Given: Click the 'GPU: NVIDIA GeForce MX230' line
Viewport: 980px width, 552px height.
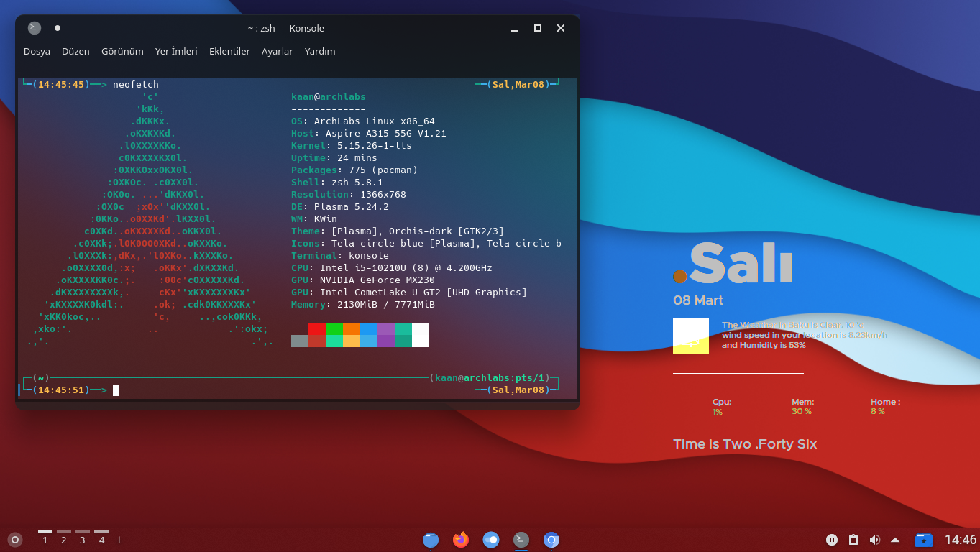Looking at the screenshot, I should (363, 280).
